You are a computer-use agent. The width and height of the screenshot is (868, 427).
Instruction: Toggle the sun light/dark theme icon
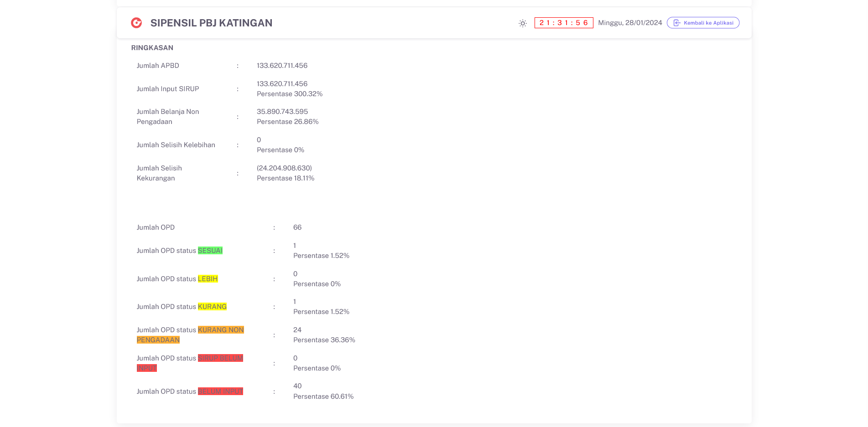[x=523, y=23]
